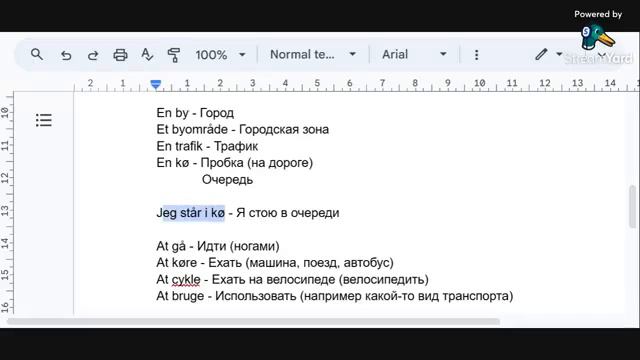Click the horizontal ruler at mark 7
640x360 pixels.
coord(382,83)
